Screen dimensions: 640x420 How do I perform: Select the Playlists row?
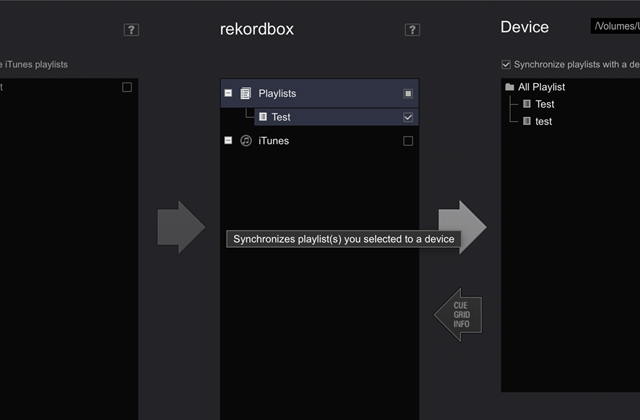320,93
